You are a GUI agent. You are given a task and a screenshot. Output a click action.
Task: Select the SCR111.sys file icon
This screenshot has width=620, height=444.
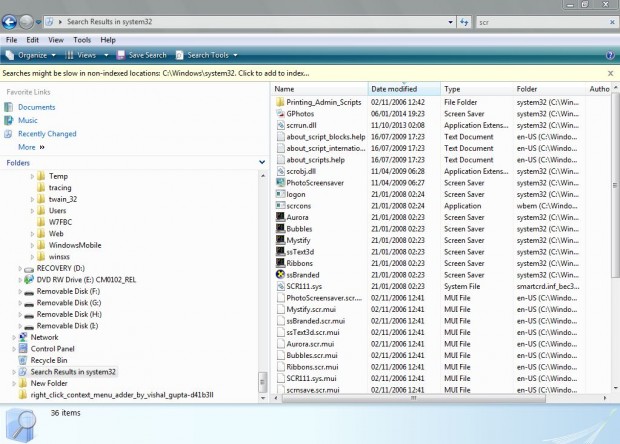point(280,286)
